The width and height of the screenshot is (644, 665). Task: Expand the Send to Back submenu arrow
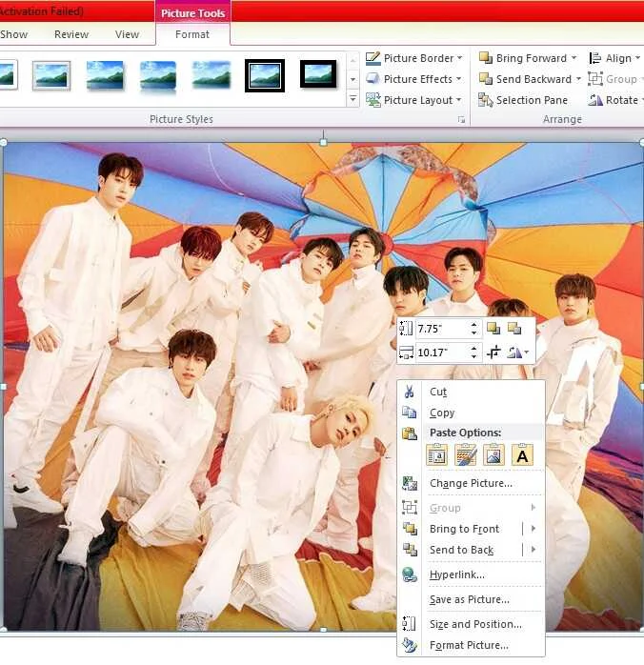(533, 550)
